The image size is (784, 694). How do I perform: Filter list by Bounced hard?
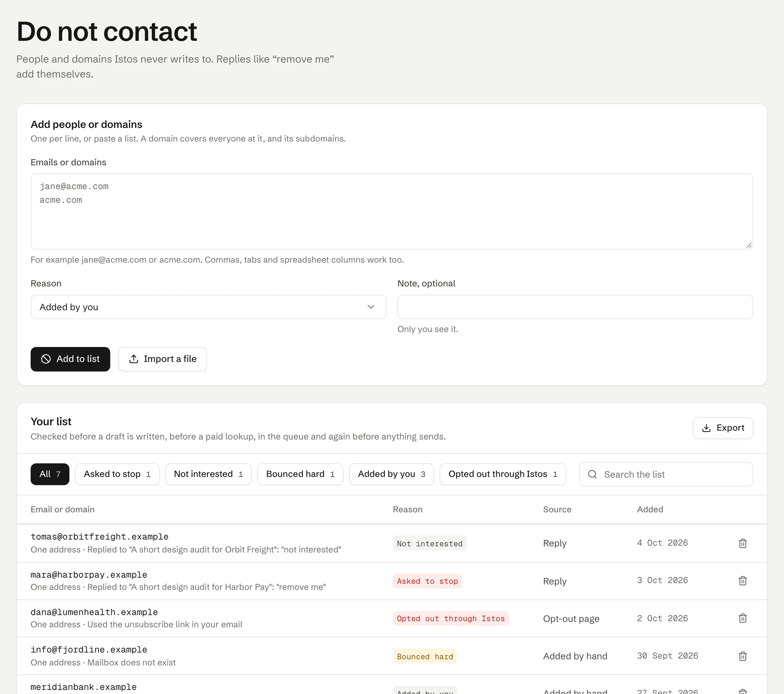coord(300,474)
